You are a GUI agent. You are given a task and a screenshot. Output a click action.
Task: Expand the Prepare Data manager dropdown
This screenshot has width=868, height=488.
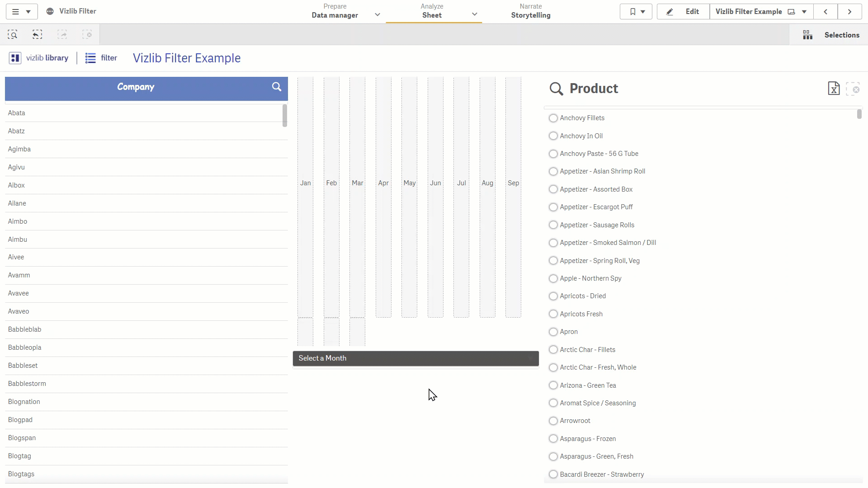click(x=377, y=14)
